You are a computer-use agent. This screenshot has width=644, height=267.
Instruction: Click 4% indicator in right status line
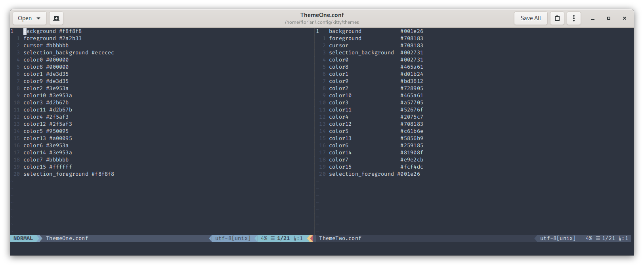click(x=589, y=238)
